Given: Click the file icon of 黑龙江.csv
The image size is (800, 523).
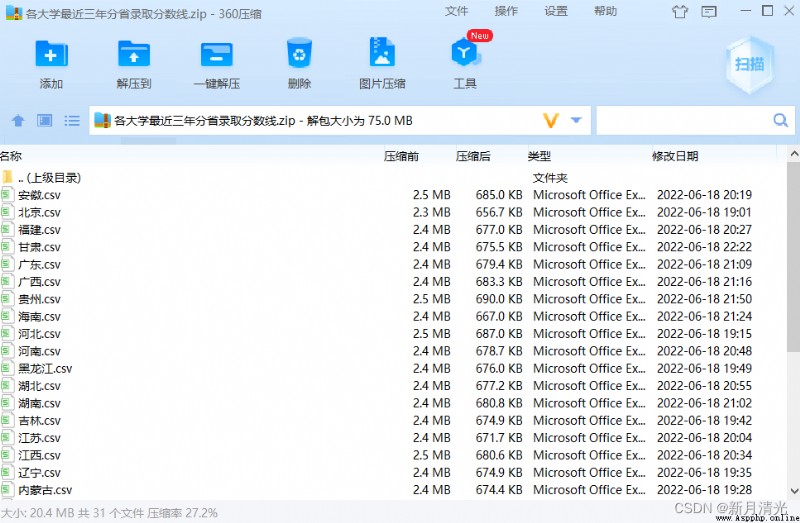Looking at the screenshot, I should (7, 368).
